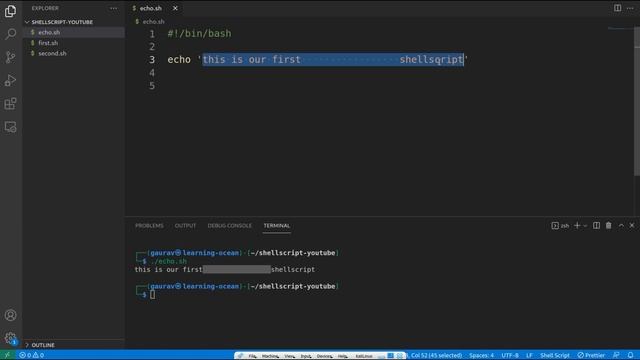Click the EXPLORER panel title

pyautogui.click(x=45, y=8)
